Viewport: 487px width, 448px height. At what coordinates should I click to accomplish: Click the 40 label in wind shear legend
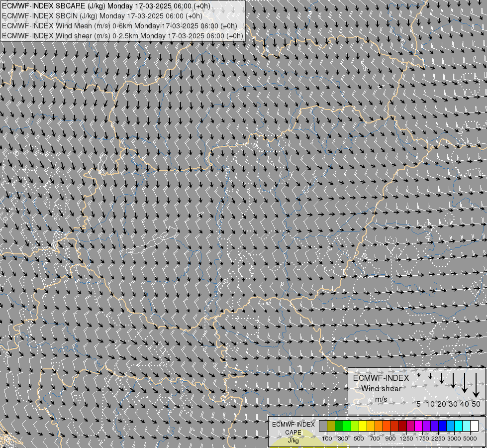pos(465,404)
